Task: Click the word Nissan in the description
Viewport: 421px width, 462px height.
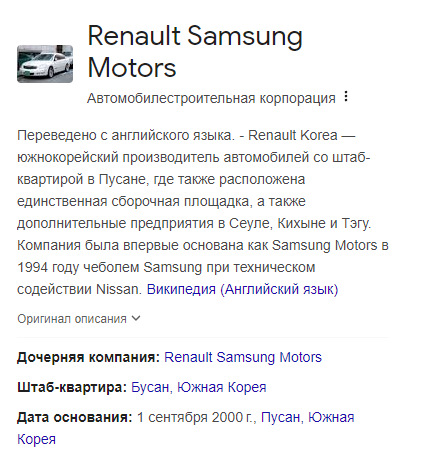Action: pyautogui.click(x=119, y=289)
